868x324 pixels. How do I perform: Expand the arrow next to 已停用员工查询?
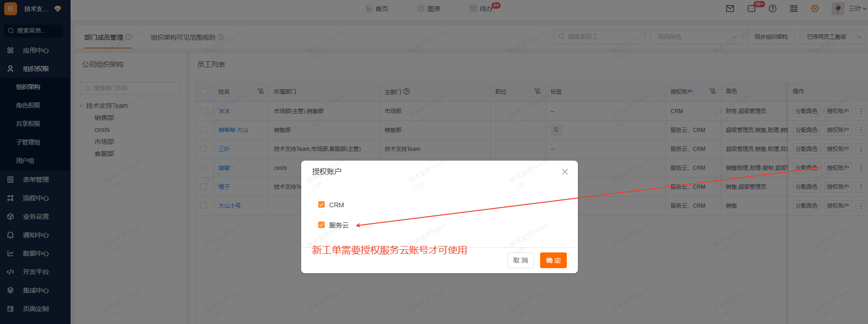pyautogui.click(x=859, y=37)
